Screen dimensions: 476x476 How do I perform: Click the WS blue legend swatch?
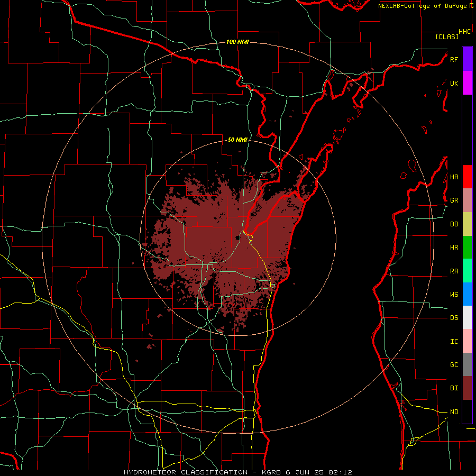click(x=467, y=294)
